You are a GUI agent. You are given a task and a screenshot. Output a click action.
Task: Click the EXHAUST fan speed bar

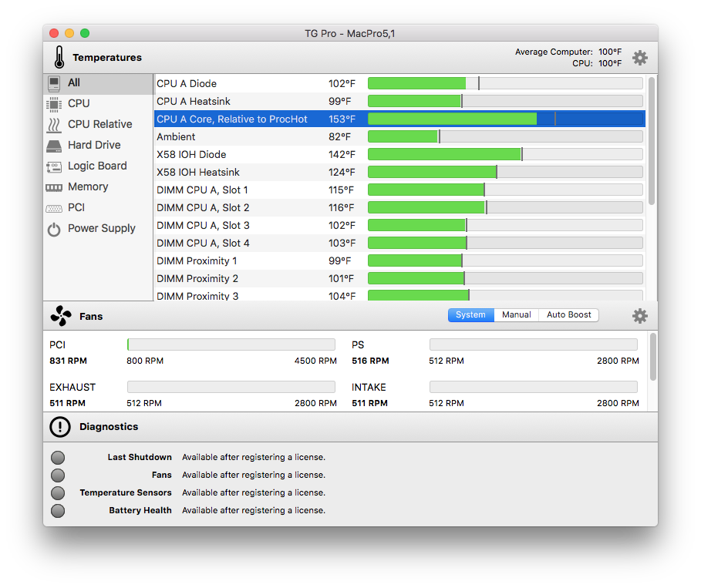(231, 387)
